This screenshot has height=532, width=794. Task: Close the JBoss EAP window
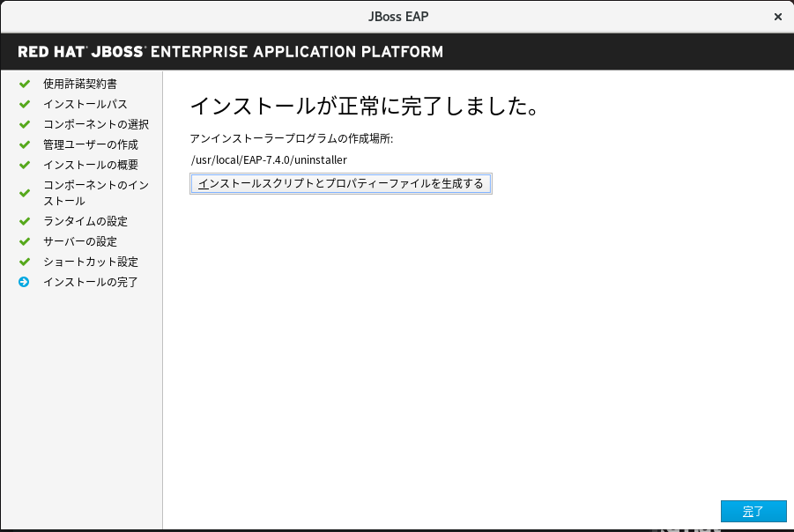(x=778, y=17)
